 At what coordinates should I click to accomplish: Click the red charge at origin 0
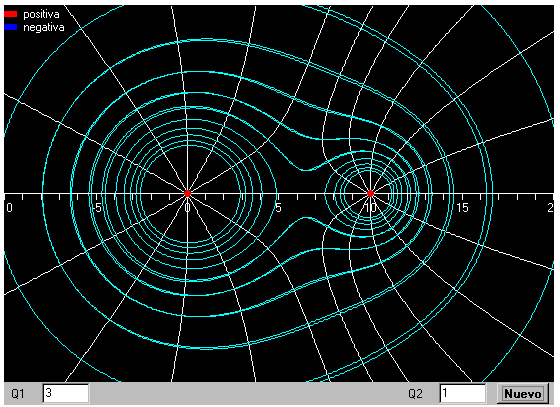(187, 194)
